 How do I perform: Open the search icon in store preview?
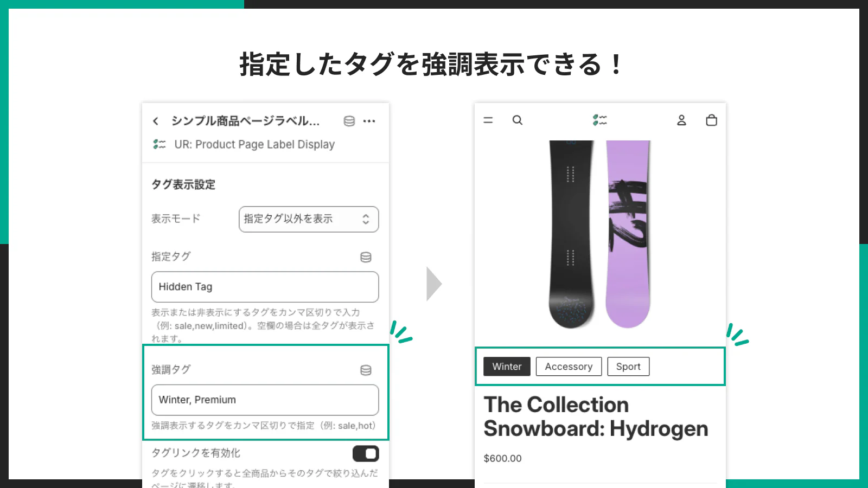[x=518, y=120]
